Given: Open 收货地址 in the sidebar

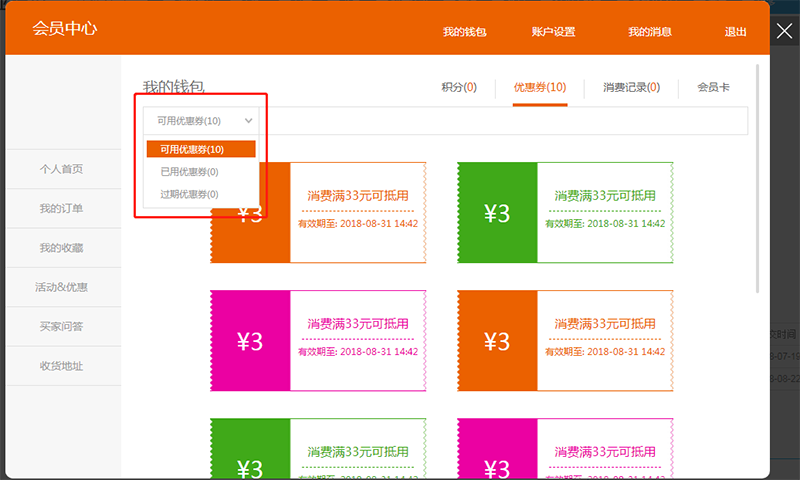Looking at the screenshot, I should (x=62, y=366).
